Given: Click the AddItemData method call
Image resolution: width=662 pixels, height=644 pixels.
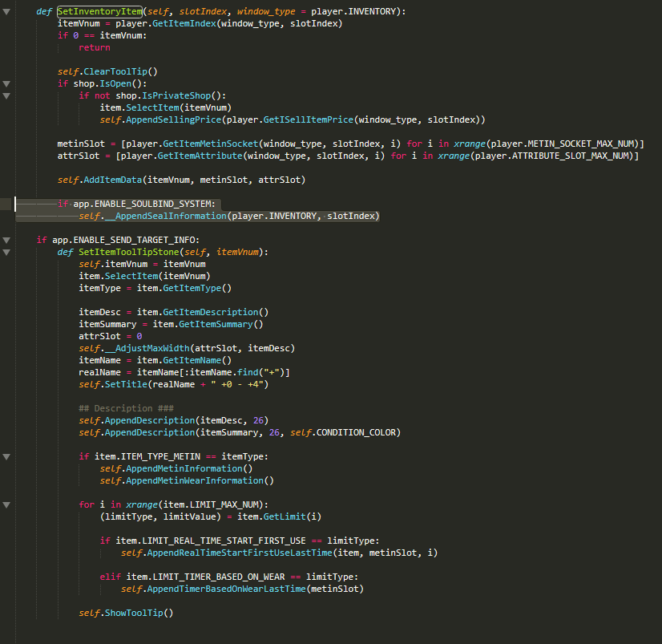Looking at the screenshot, I should click(x=113, y=180).
